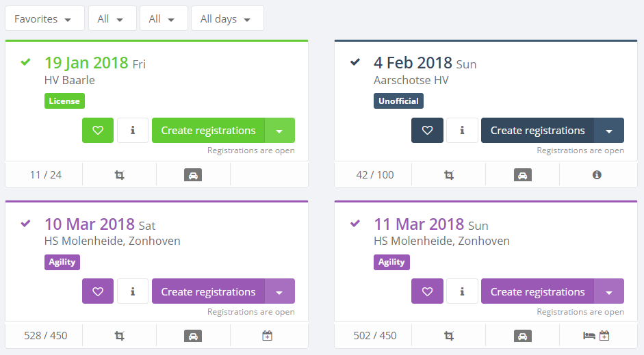The width and height of the screenshot is (644, 355).
Task: Click the car icon on 10 Mar card
Action: pyautogui.click(x=193, y=336)
